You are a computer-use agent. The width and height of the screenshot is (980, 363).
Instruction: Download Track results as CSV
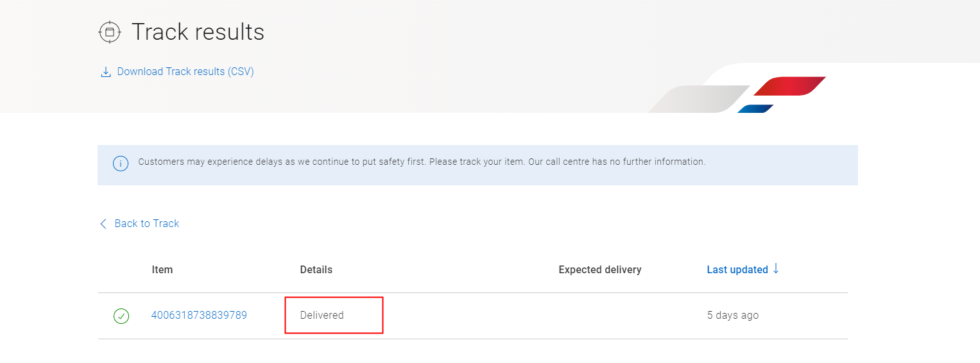185,72
